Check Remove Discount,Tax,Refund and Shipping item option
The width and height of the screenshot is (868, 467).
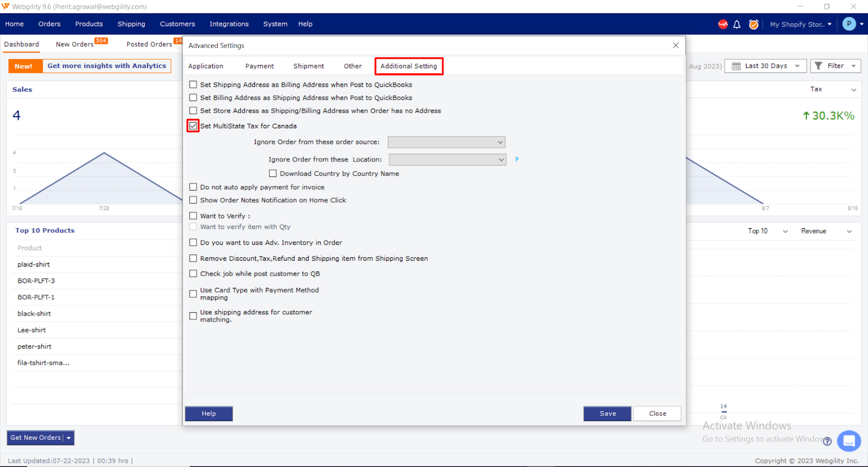193,258
